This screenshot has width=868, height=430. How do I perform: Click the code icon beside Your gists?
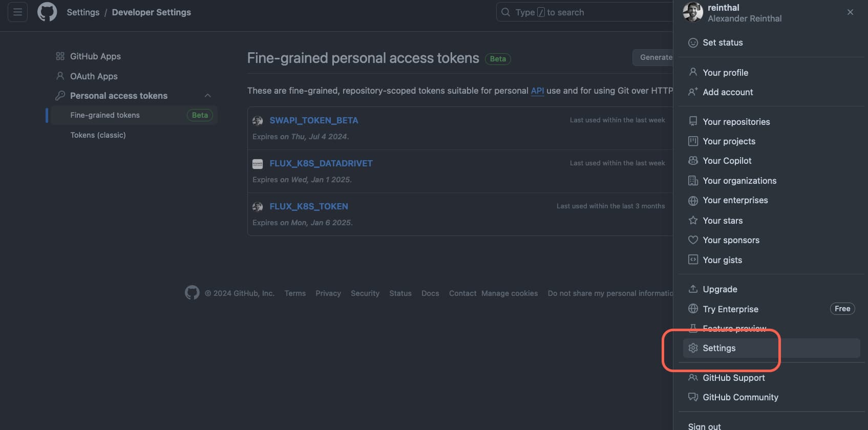693,260
